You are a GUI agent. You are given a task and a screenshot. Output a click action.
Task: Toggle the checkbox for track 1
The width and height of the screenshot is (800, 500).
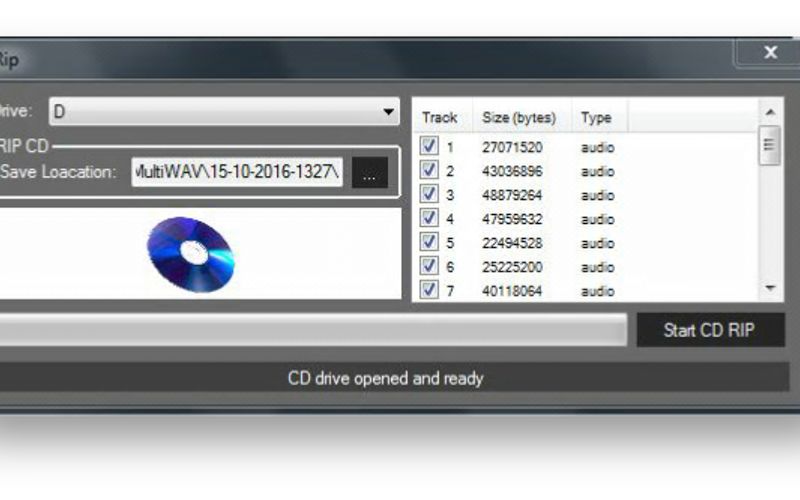coord(429,146)
